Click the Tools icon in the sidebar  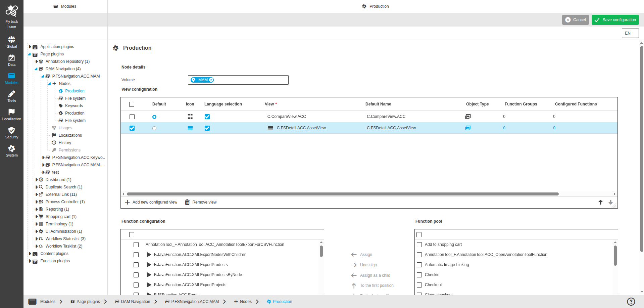point(11,95)
